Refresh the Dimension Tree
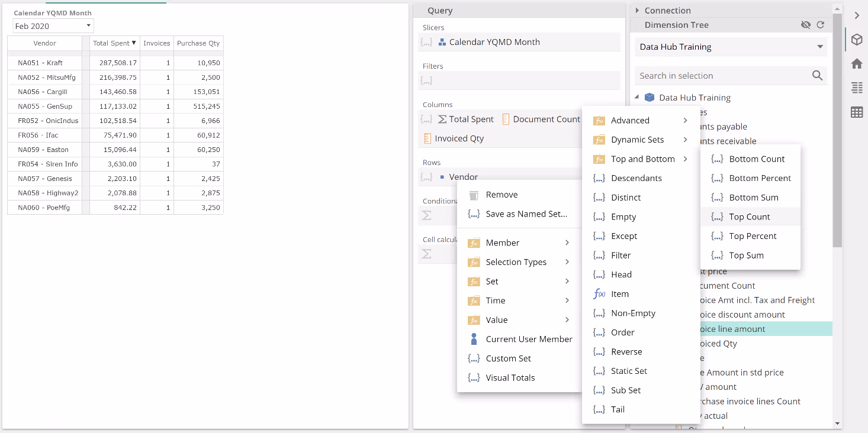Viewport: 868px width, 433px height. (x=820, y=25)
